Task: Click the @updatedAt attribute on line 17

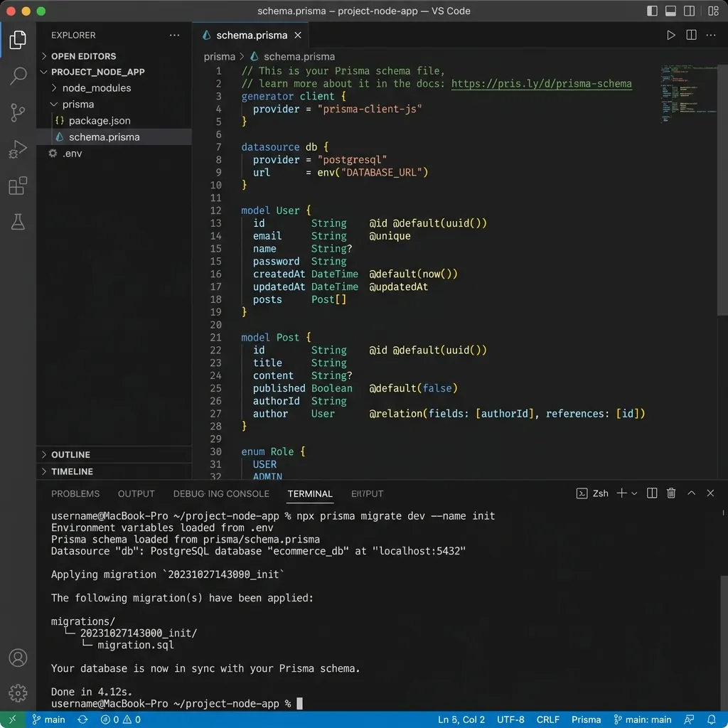Action: pos(398,287)
